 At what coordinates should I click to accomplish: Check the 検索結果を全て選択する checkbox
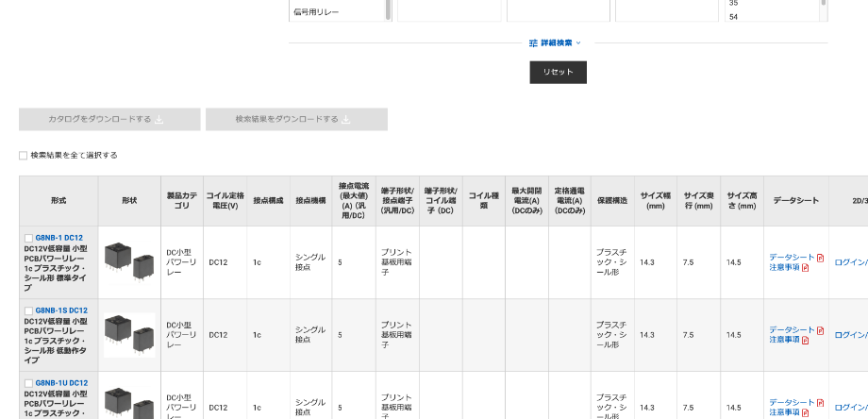pos(24,156)
